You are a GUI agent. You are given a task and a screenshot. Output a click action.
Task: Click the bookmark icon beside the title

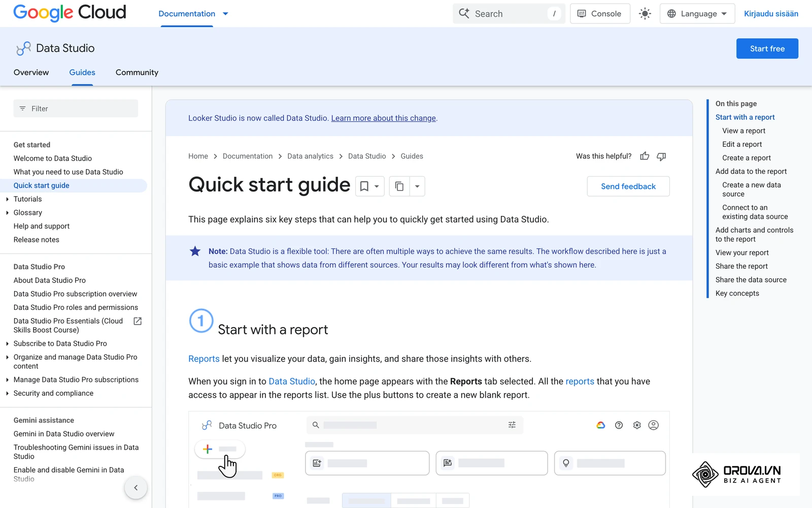[x=364, y=186]
